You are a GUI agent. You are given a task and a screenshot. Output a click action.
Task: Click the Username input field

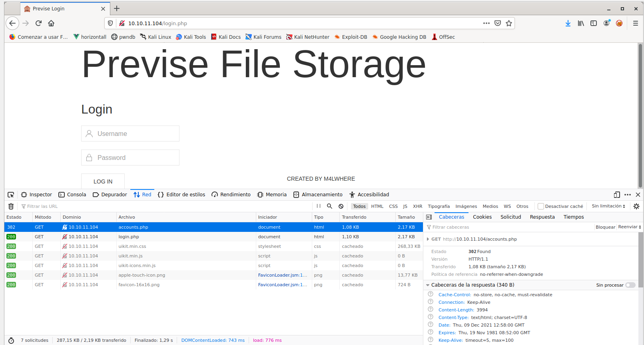tap(130, 134)
